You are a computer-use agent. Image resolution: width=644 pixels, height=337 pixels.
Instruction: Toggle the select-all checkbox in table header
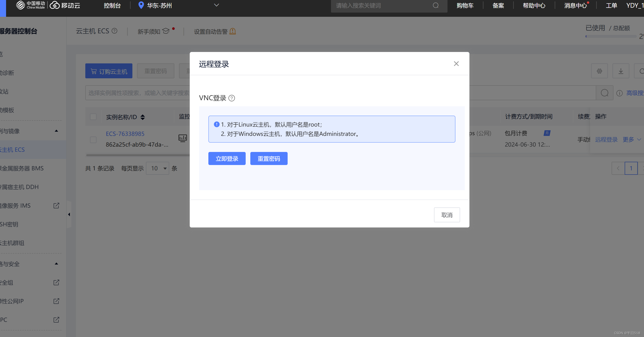point(93,117)
